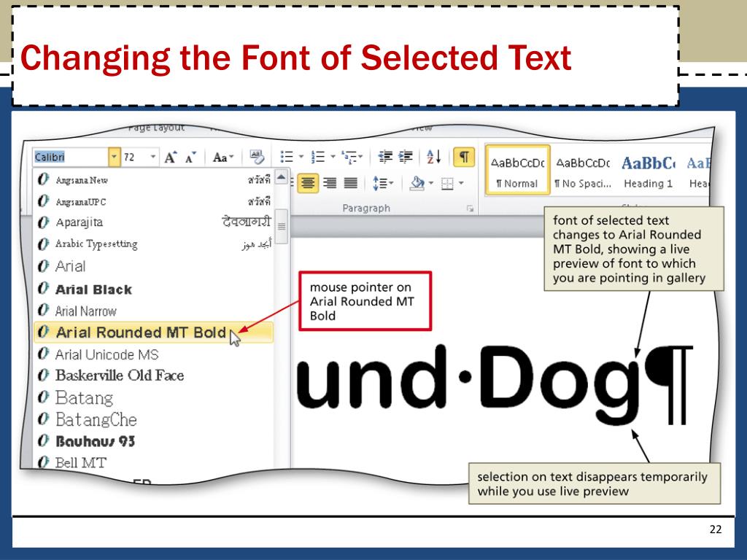Click the Calibri font name box
The height and width of the screenshot is (560, 747).
point(71,157)
